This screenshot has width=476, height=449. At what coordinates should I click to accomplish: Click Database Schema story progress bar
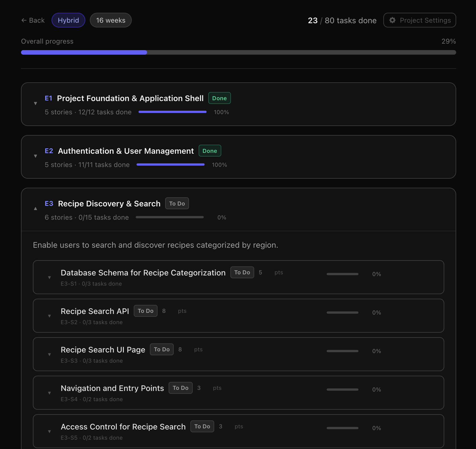[343, 274]
